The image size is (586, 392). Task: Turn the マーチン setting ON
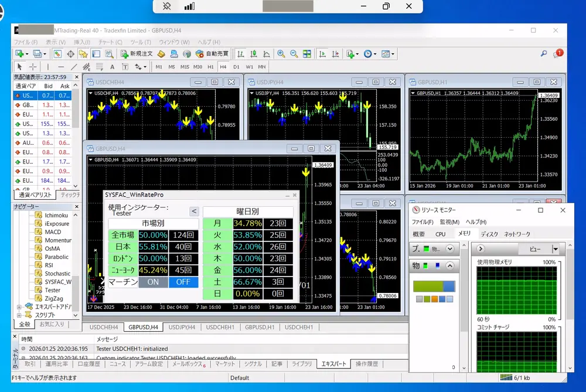tap(153, 282)
